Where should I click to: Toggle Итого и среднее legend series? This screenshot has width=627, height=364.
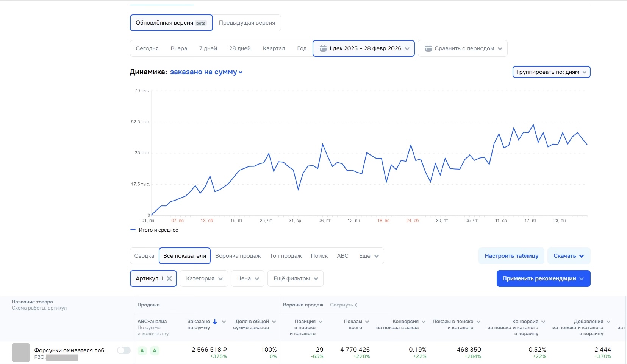click(154, 230)
